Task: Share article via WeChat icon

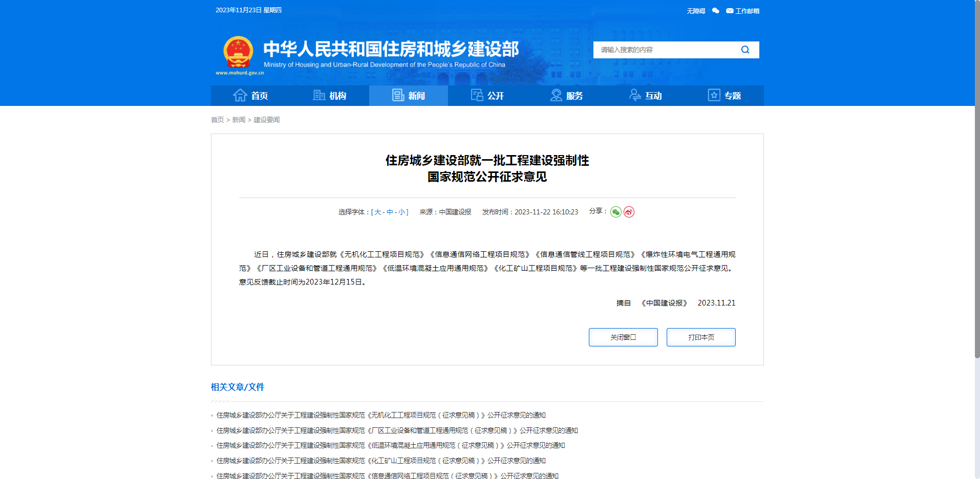Action: click(x=616, y=212)
